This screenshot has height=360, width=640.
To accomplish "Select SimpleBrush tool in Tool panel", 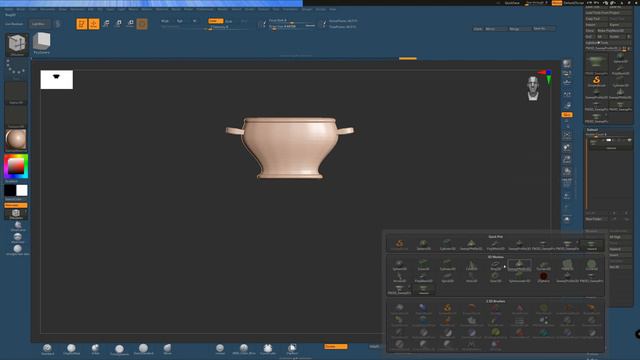I will (x=596, y=81).
